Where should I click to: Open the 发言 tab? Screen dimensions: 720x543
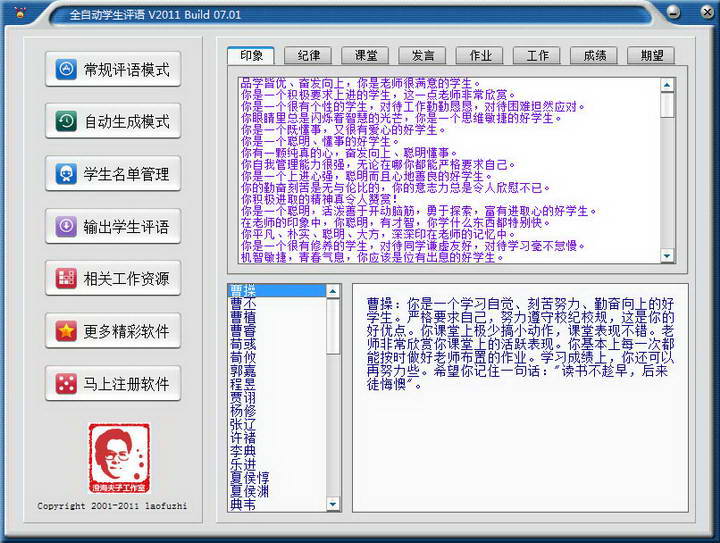click(x=423, y=56)
